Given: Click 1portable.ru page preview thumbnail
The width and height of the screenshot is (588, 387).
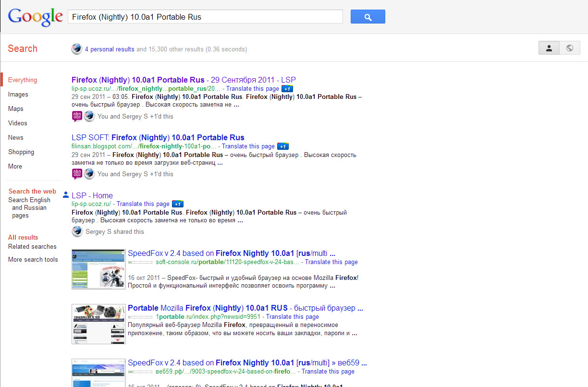Looking at the screenshot, I should [98, 324].
